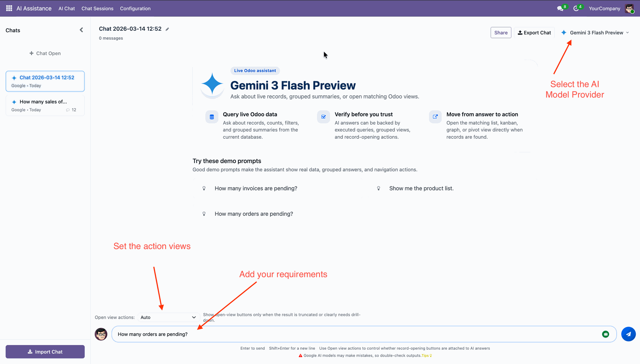Collapse the Chats sidebar with chevron
The height and width of the screenshot is (364, 640).
[81, 30]
